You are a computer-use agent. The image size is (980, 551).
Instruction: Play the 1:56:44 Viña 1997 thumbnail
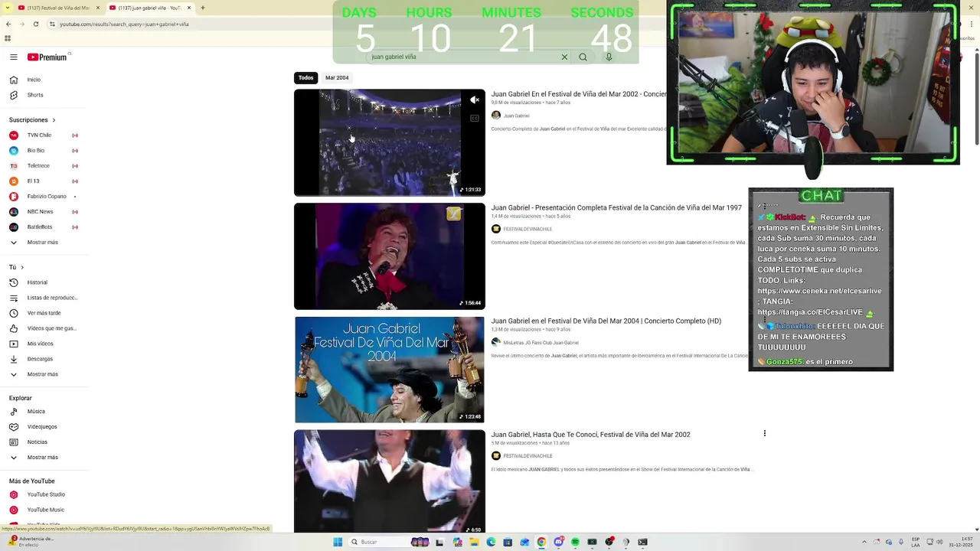[x=390, y=256]
